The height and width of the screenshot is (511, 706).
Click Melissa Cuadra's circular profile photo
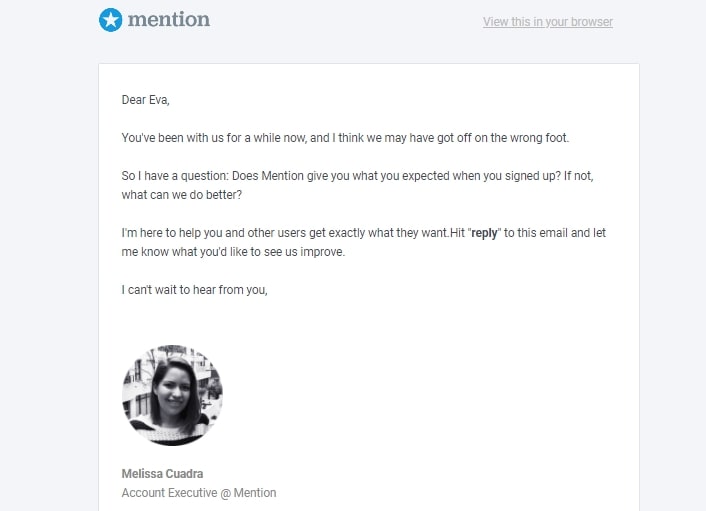(172, 395)
